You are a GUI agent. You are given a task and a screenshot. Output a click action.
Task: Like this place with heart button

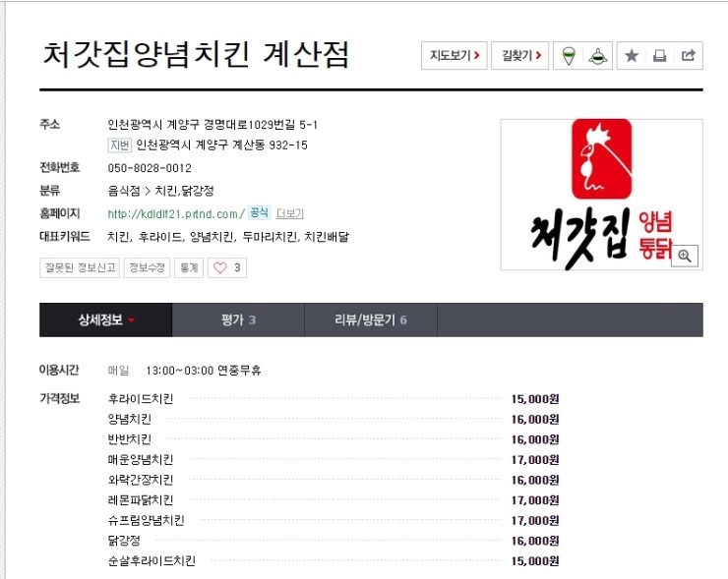point(227,267)
